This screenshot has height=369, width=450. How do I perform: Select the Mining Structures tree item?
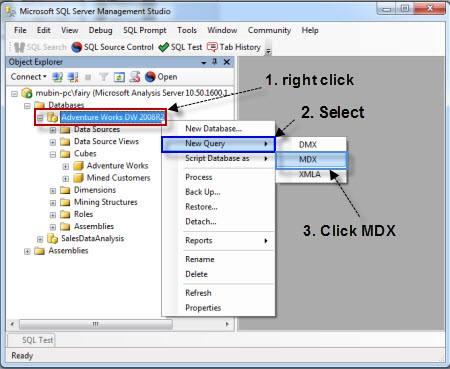(106, 202)
